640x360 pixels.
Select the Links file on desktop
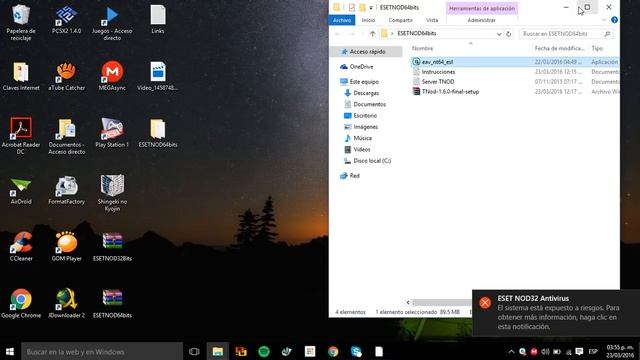point(158,19)
